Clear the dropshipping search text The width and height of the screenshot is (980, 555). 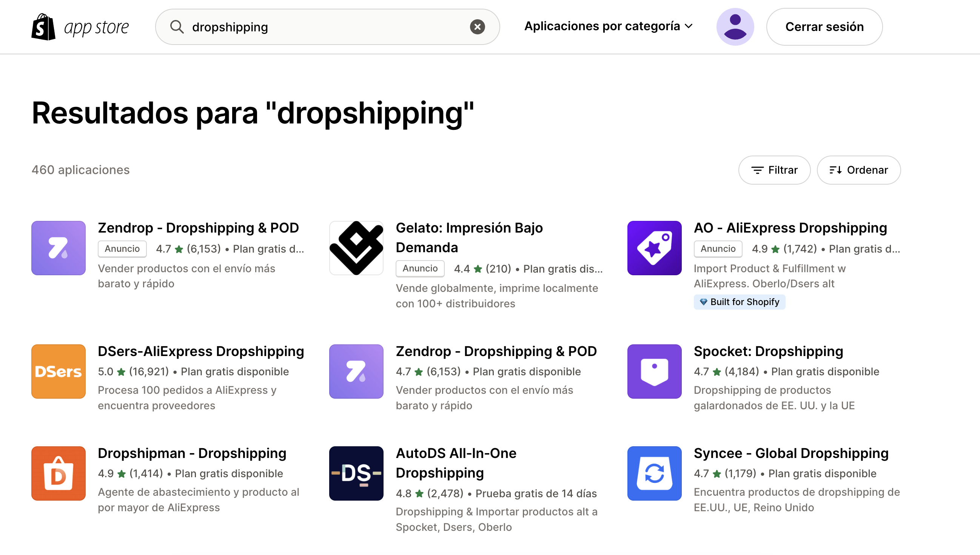click(x=477, y=27)
